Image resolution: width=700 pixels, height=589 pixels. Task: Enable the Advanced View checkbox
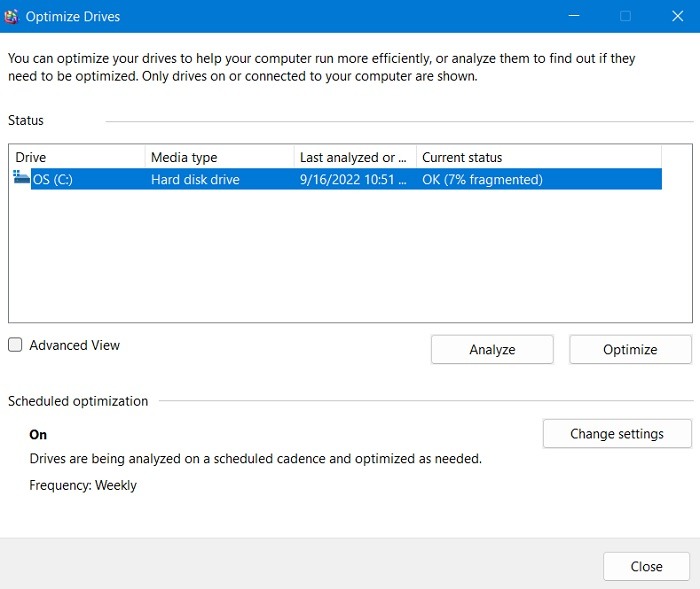point(15,345)
